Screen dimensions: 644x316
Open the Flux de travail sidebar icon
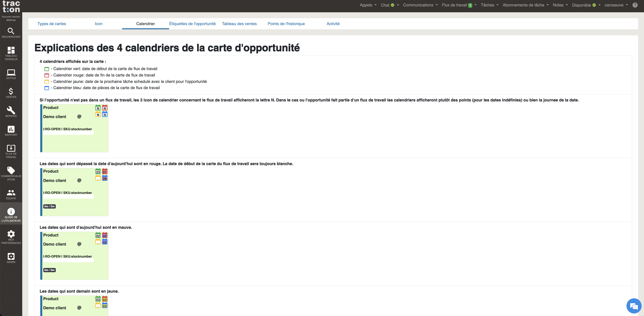11,151
